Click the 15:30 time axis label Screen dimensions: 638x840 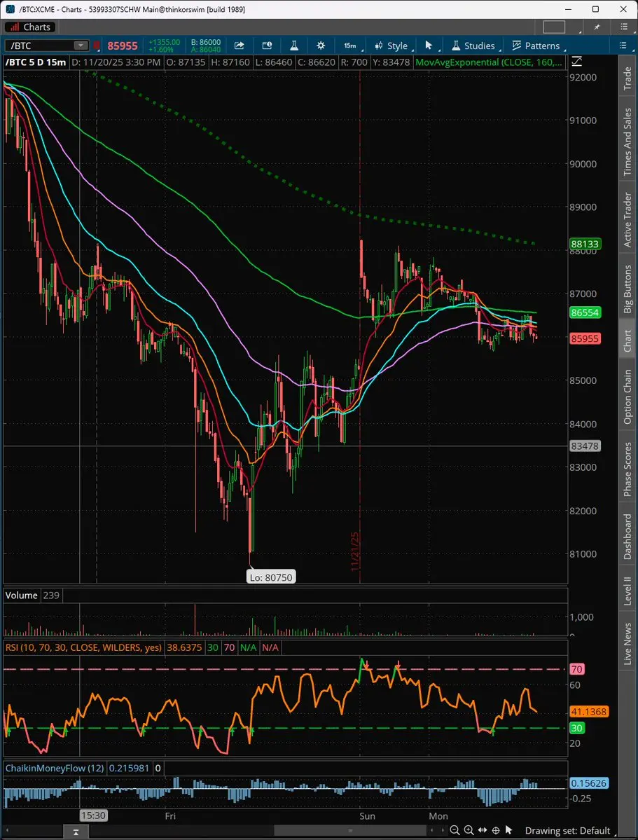pyautogui.click(x=92, y=816)
